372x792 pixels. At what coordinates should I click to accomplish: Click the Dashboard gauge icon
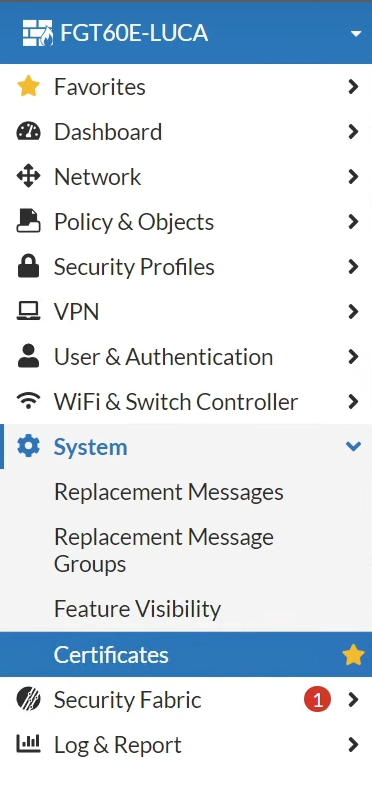tap(28, 131)
